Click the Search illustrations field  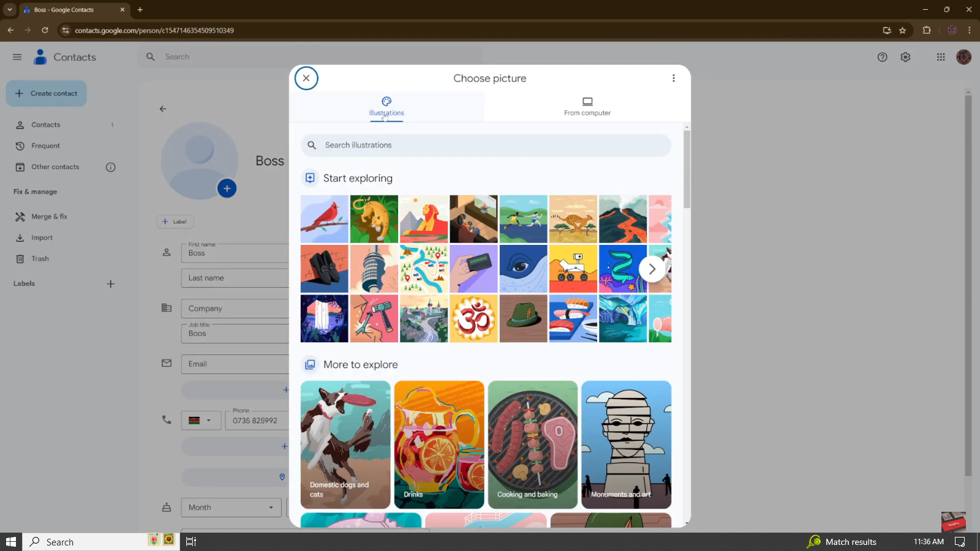tap(486, 145)
